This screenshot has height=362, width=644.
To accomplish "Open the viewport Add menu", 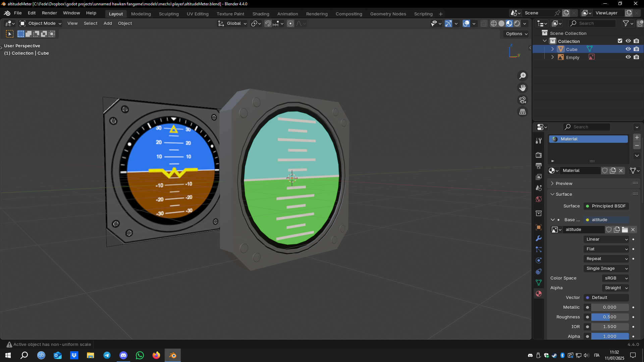I will point(108,23).
